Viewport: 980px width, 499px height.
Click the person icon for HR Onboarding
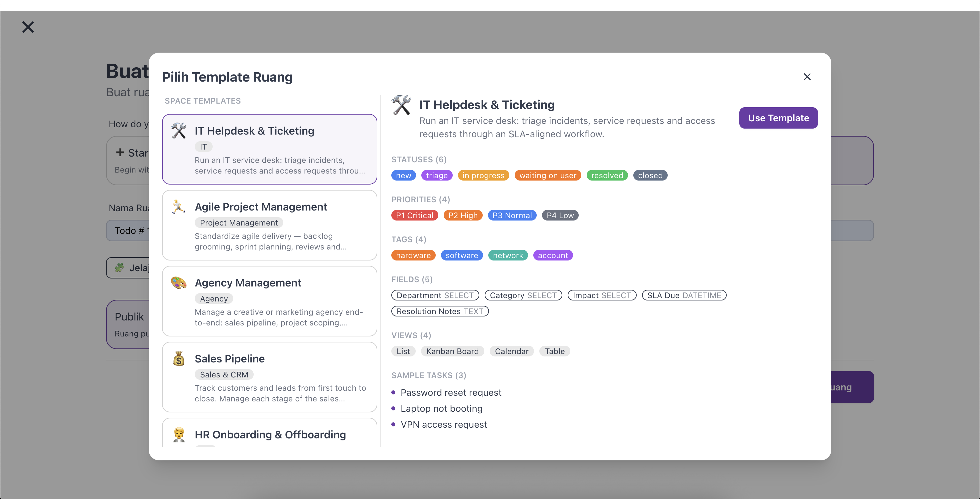point(178,434)
